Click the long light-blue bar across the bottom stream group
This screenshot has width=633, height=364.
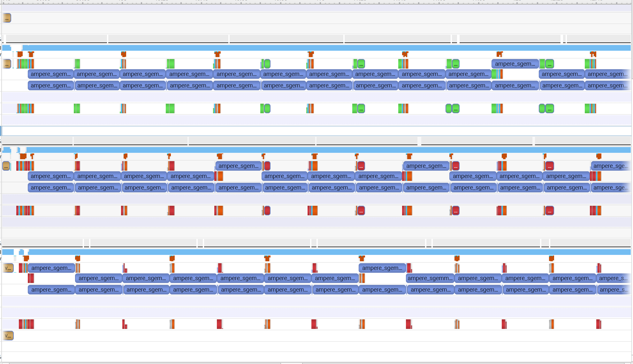[319, 252]
